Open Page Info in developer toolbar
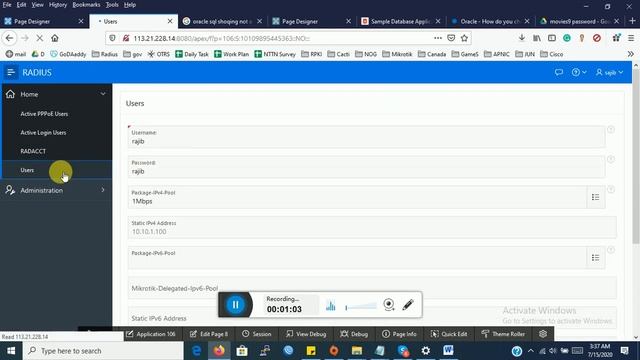The height and width of the screenshot is (360, 640). pyautogui.click(x=399, y=334)
